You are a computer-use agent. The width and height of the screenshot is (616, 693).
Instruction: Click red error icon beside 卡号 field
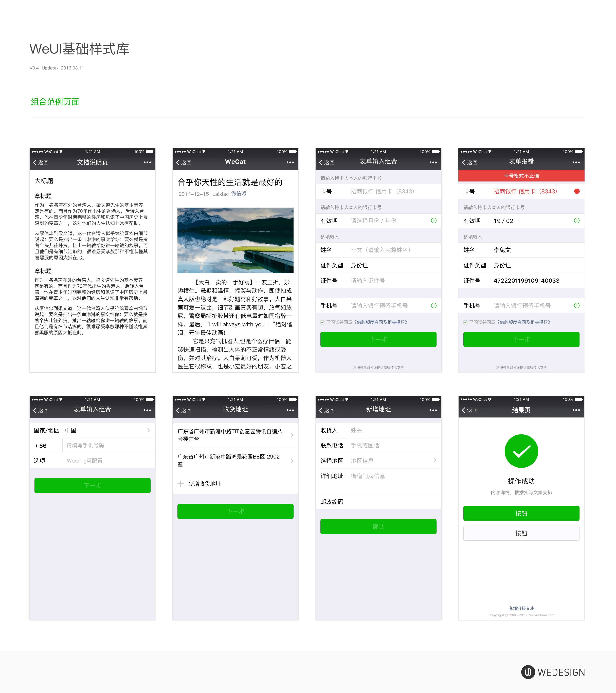pyautogui.click(x=577, y=191)
